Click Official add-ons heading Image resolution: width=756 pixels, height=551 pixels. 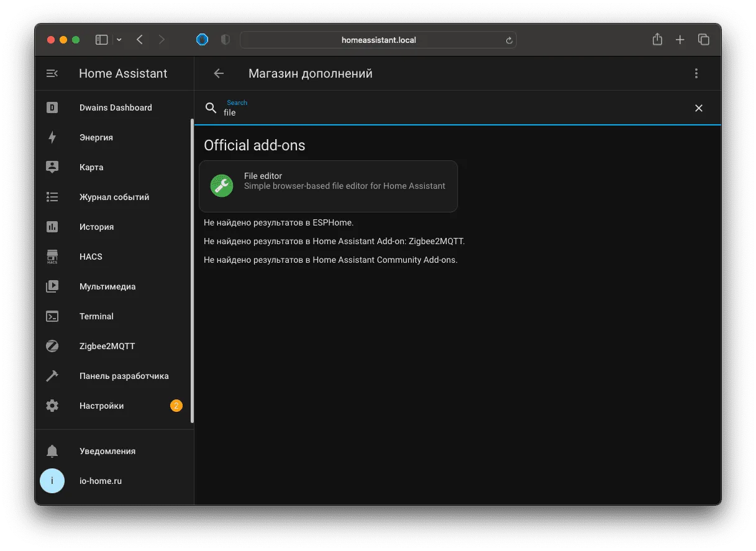[255, 145]
